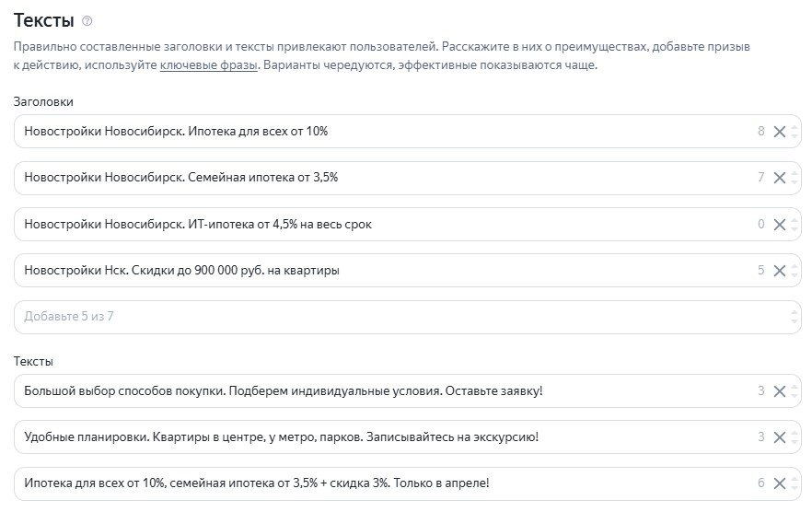Image resolution: width=812 pixels, height=512 pixels.
Task: Delete headline 'Семейная ипотека от 3,5%'
Action: pyautogui.click(x=780, y=178)
